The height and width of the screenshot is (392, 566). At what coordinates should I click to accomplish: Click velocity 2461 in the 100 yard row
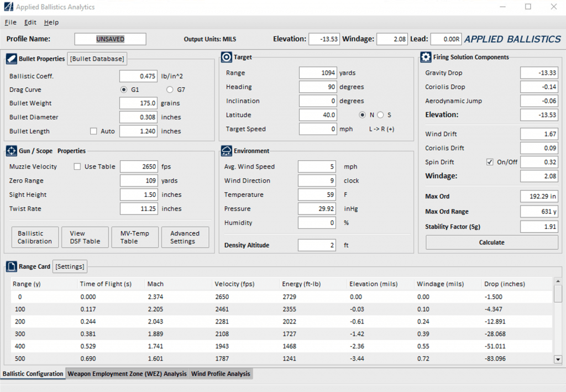222,309
